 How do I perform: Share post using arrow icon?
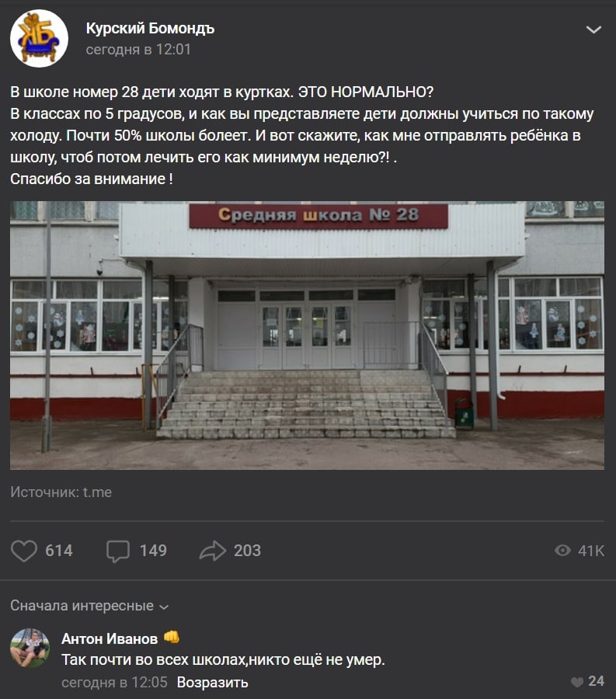[213, 551]
